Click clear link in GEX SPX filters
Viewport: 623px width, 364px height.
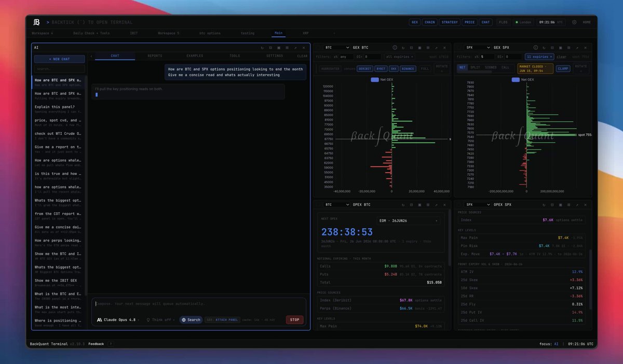pyautogui.click(x=561, y=57)
